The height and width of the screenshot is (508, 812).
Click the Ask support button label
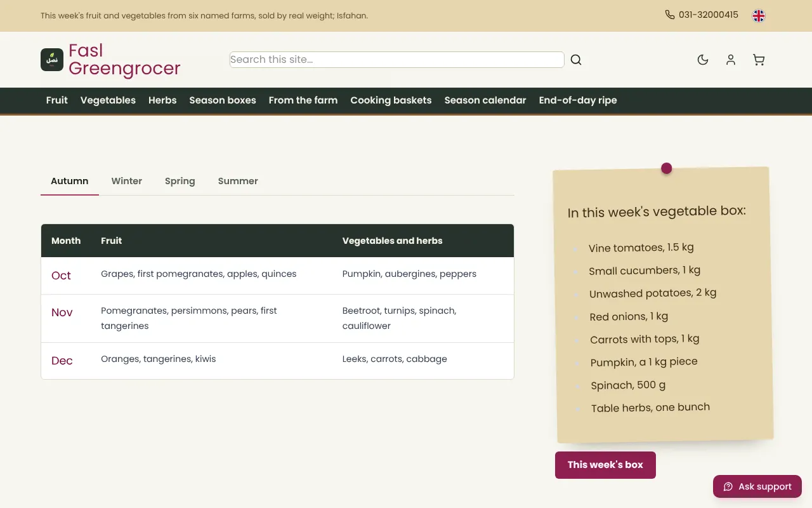tap(765, 486)
